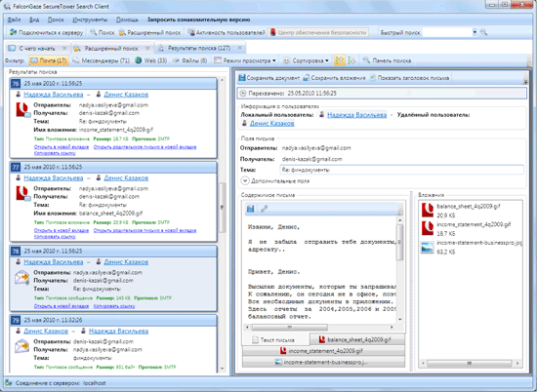Open the Поиск menu
537x392 pixels.
click(x=56, y=20)
